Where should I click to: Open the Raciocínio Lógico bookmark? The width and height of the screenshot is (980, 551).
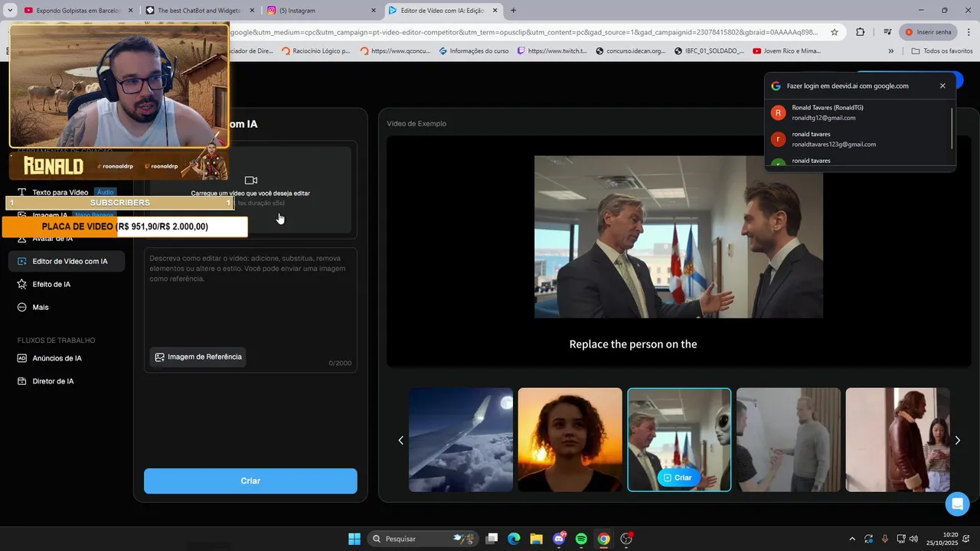coord(316,51)
